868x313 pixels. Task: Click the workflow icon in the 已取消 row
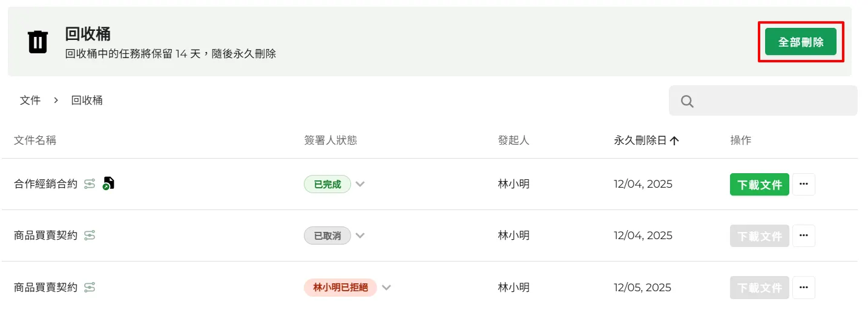coord(90,236)
